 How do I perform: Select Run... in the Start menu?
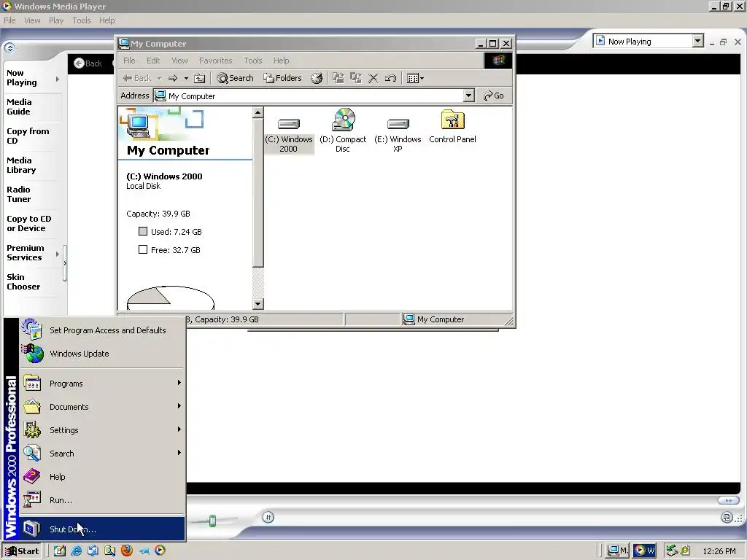(x=102, y=500)
